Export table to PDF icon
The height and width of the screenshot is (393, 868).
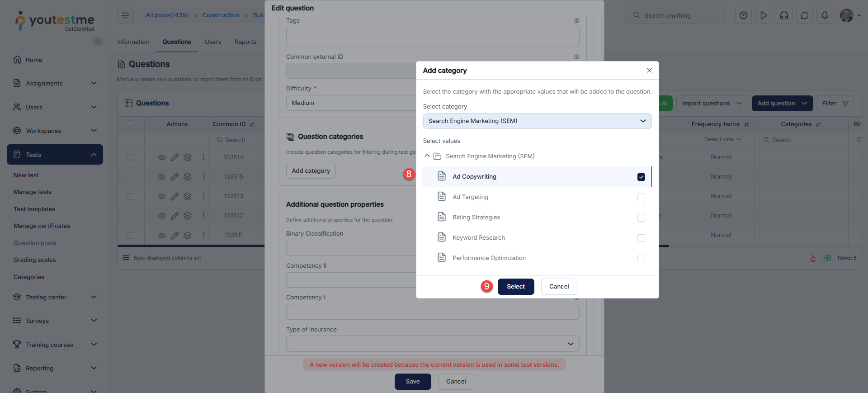click(x=813, y=258)
